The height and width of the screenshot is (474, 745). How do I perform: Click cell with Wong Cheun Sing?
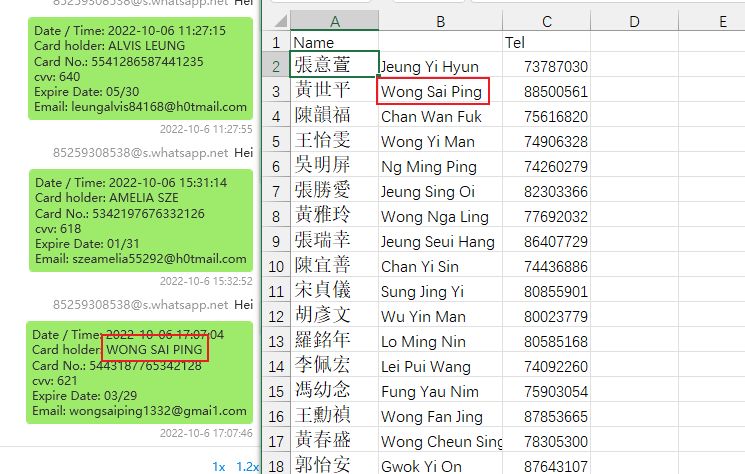(440, 441)
